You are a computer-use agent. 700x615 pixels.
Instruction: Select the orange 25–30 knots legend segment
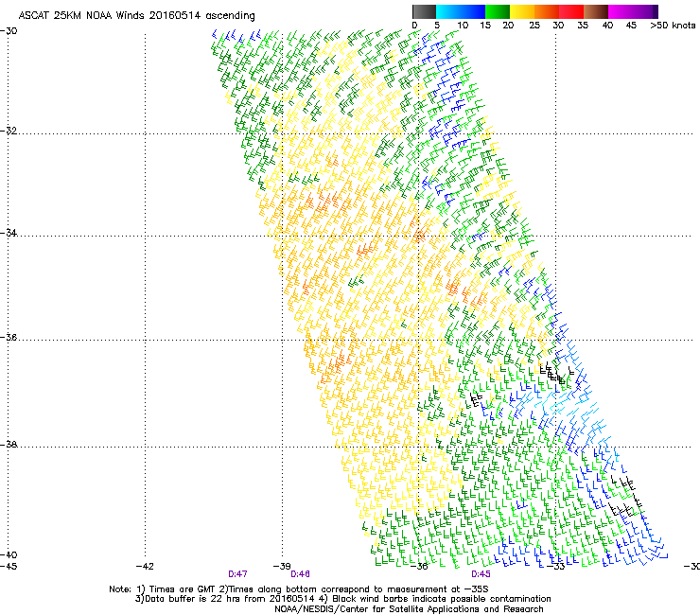click(547, 11)
